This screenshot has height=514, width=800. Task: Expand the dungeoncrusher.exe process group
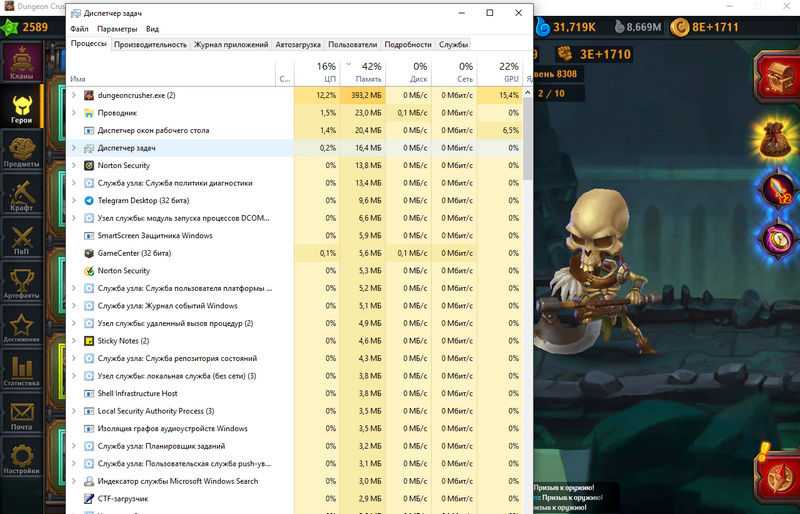[73, 95]
